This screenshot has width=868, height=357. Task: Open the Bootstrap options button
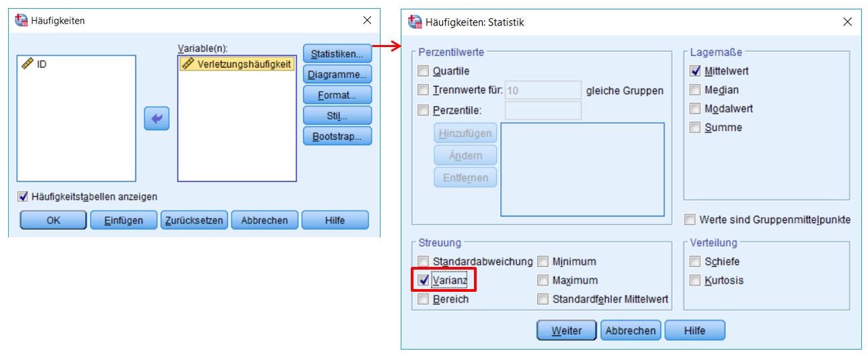click(337, 136)
